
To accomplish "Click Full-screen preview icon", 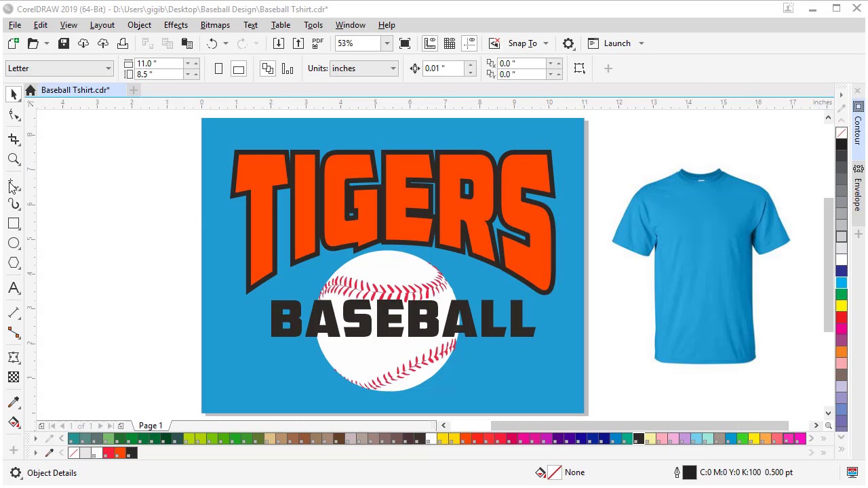I will click(405, 43).
